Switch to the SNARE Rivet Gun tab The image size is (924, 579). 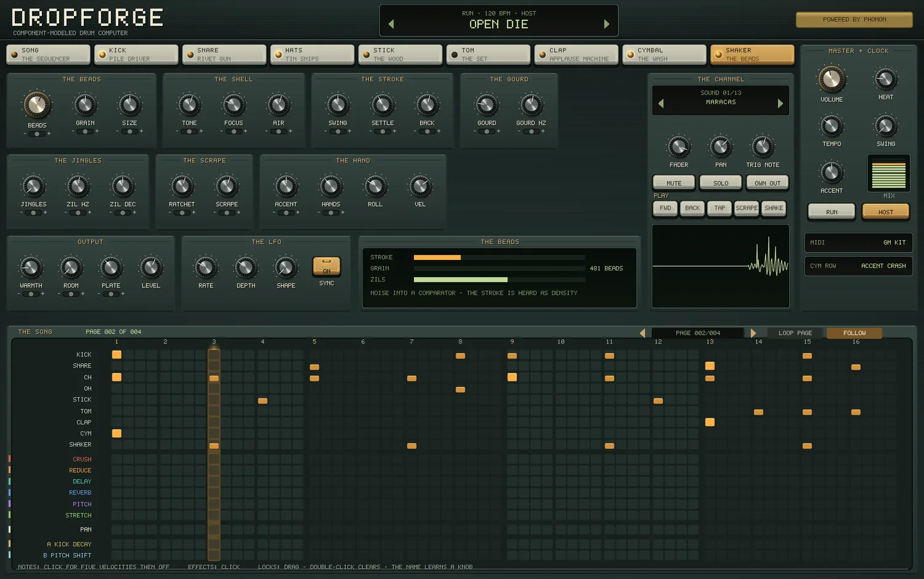225,54
